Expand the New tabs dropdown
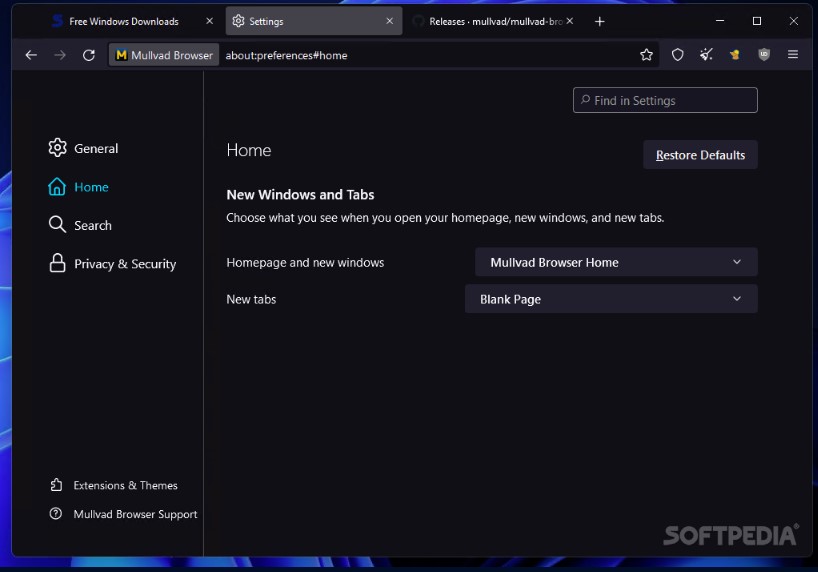 [611, 299]
